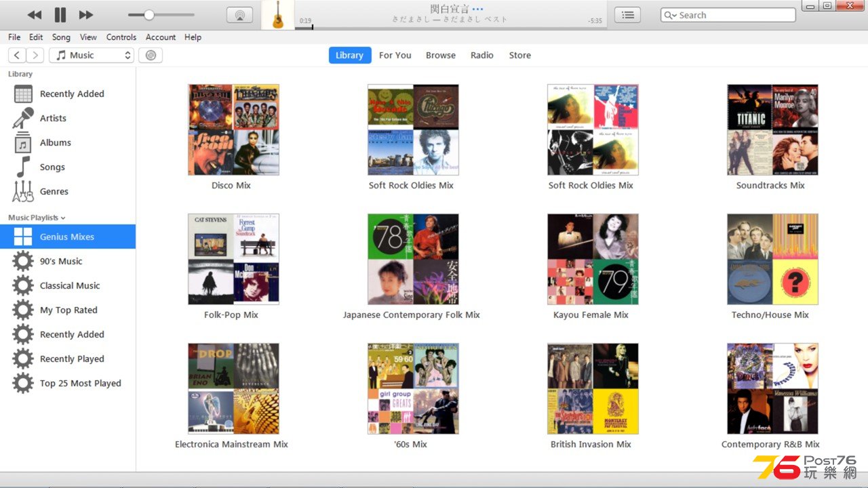The width and height of the screenshot is (868, 488).
Task: Play the British Invasion Mix artwork
Action: (x=593, y=388)
